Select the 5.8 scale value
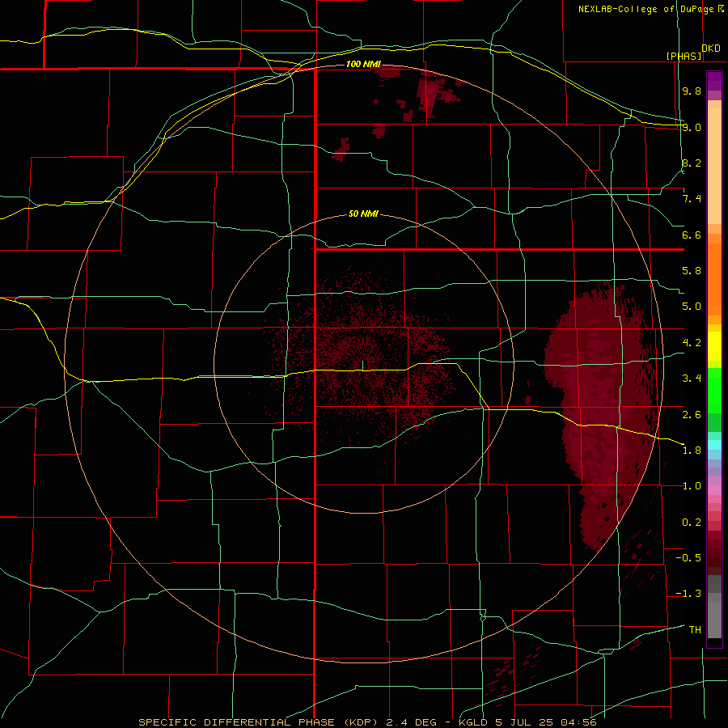728x728 pixels. point(692,271)
